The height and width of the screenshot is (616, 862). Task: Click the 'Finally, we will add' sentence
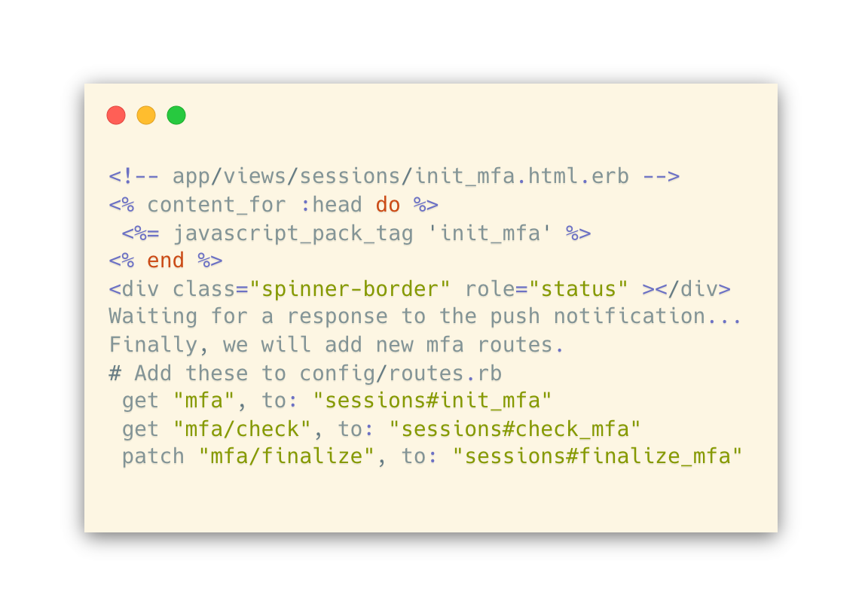(x=336, y=345)
